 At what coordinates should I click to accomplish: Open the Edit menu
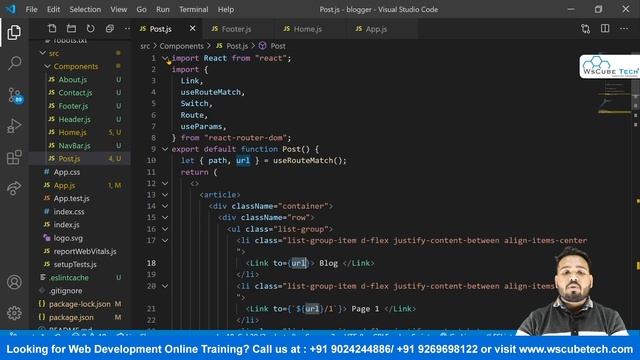pyautogui.click(x=53, y=9)
